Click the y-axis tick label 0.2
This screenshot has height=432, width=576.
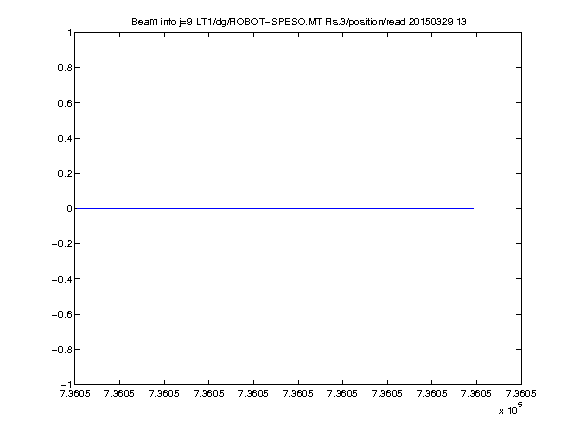64,173
